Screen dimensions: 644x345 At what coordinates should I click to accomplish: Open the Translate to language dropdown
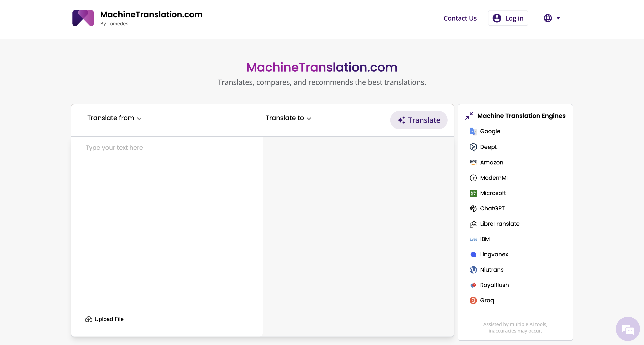point(288,118)
